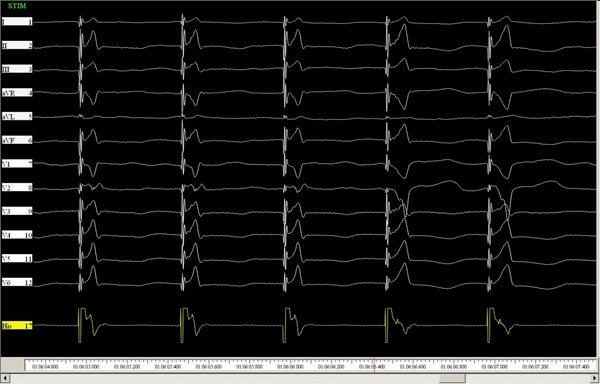Select the lead I channel label
Image resolution: width=600 pixels, height=384 pixels.
[17, 22]
